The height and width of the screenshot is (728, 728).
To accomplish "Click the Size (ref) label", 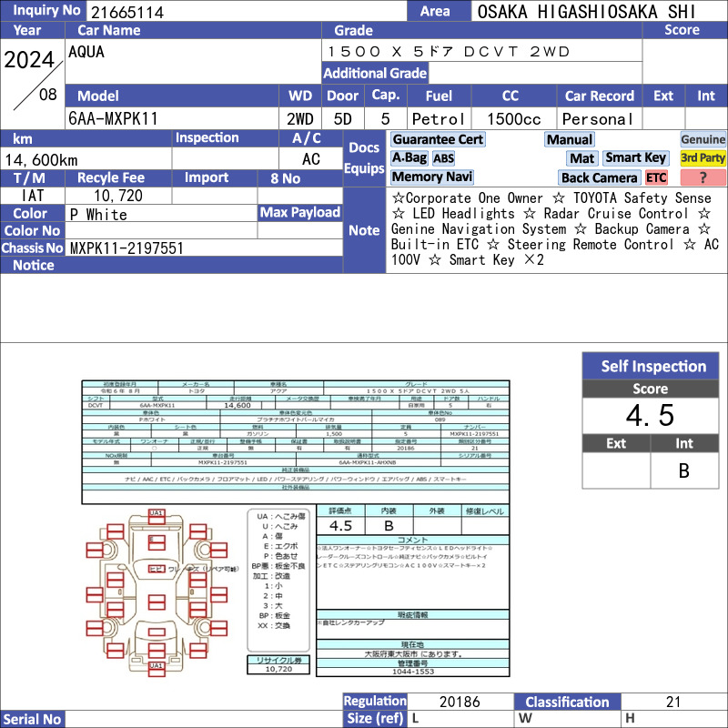I will (375, 718).
